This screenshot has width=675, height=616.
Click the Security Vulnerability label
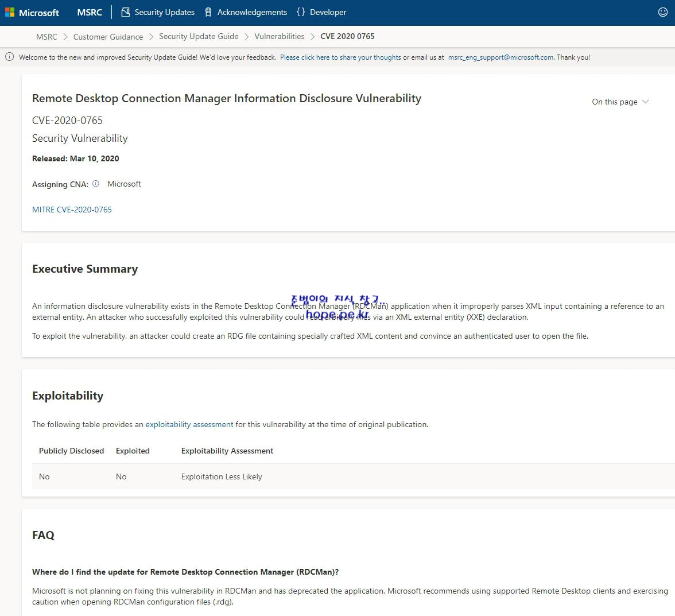(80, 138)
